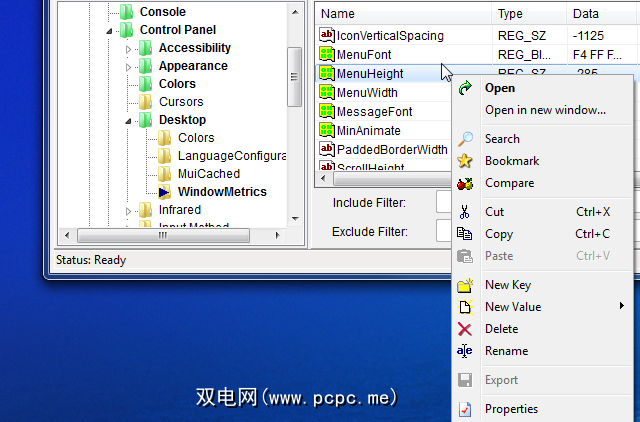Choose Rename in the context menu
This screenshot has height=422, width=640.
[x=542, y=351]
